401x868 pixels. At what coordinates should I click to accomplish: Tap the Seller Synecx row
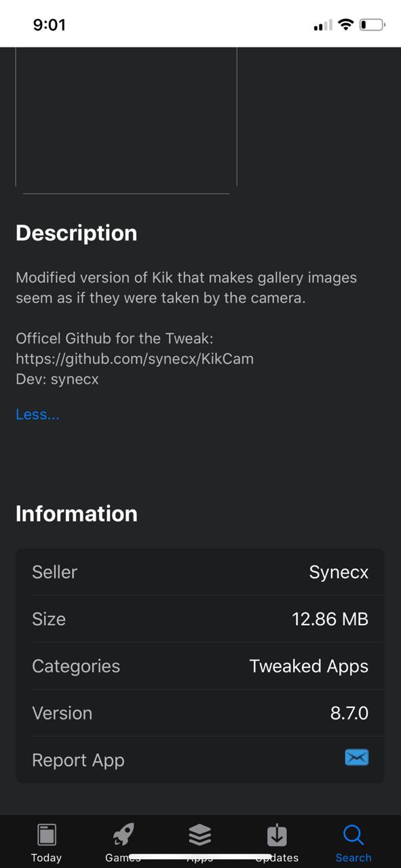click(x=200, y=572)
